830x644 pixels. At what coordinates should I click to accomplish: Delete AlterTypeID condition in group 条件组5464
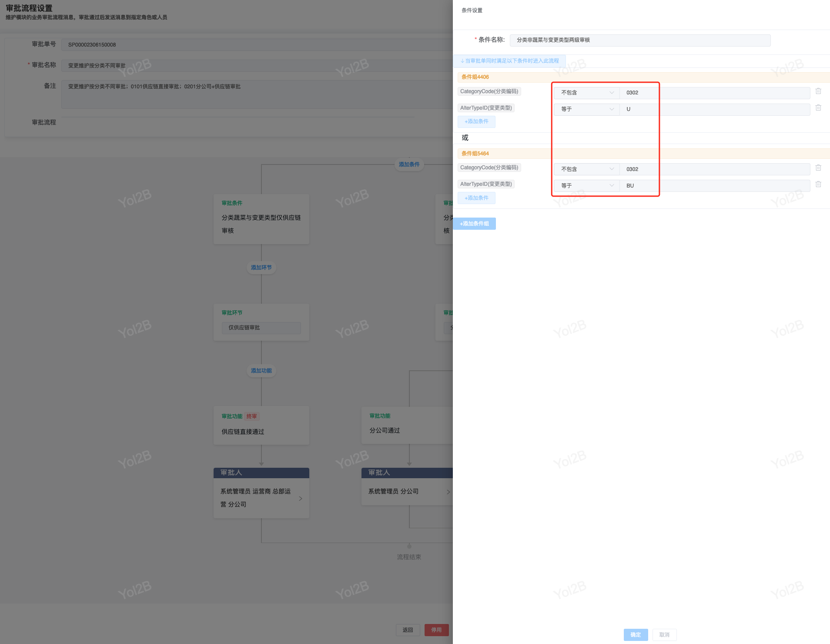coord(818,184)
